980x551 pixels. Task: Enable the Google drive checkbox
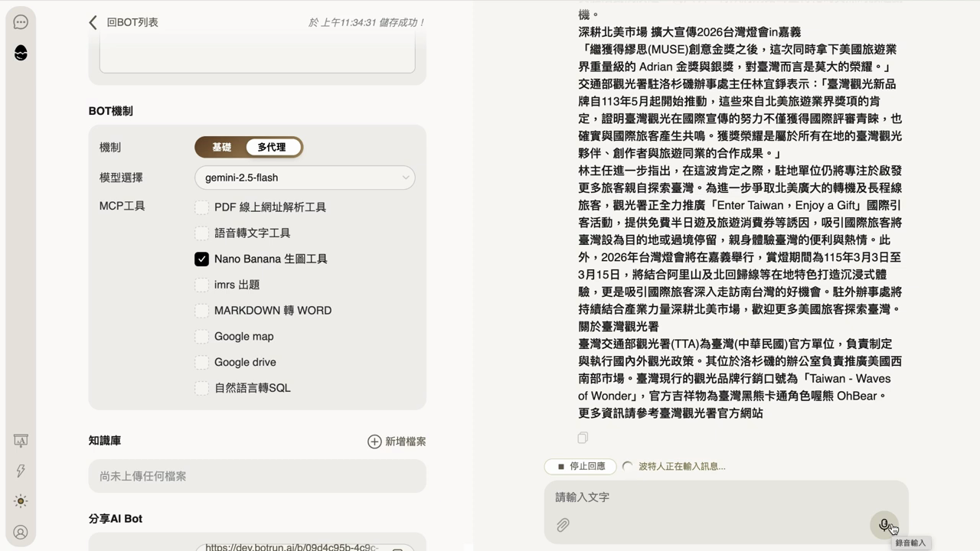pos(201,363)
